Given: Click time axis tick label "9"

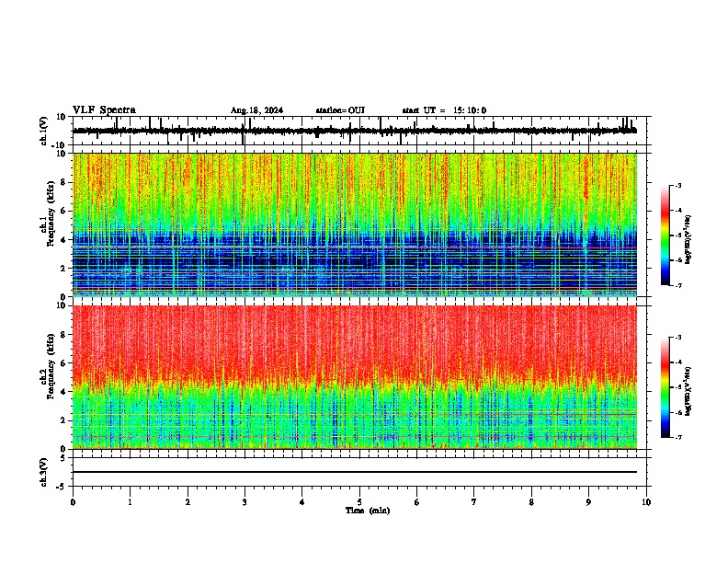Looking at the screenshot, I should (x=588, y=502).
